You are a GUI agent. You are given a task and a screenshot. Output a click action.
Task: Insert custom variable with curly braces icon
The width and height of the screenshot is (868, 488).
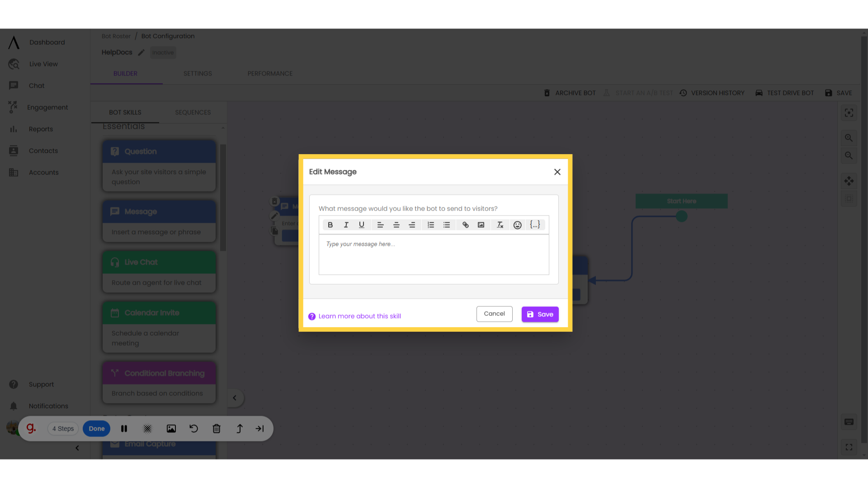tap(535, 225)
